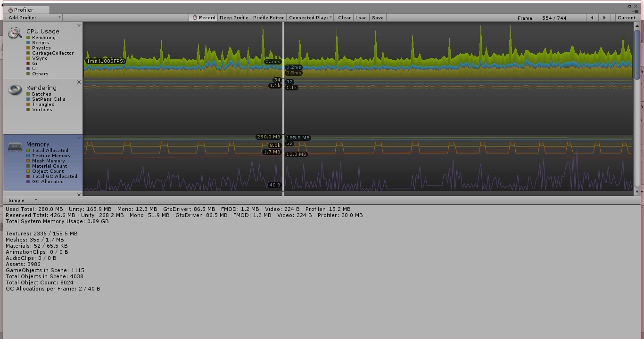Toggle the Vertices series color box
Image resolution: width=644 pixels, height=339 pixels.
click(x=28, y=110)
